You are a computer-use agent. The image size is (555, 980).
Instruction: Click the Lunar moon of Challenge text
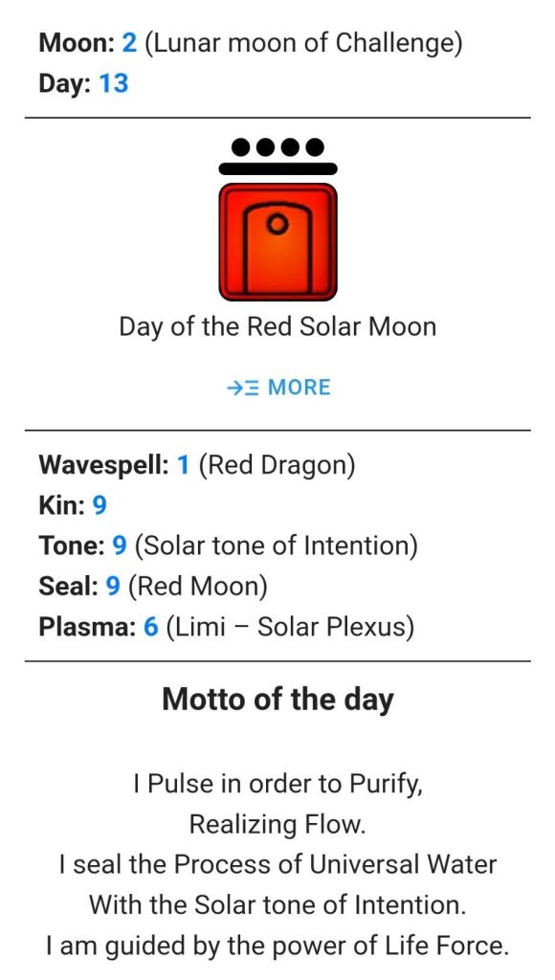point(303,43)
